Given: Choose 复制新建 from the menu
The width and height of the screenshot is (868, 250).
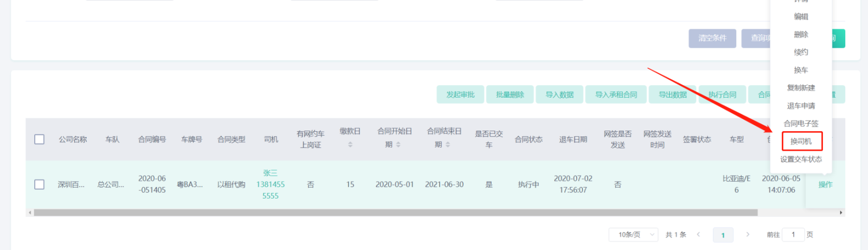Looking at the screenshot, I should point(801,88).
